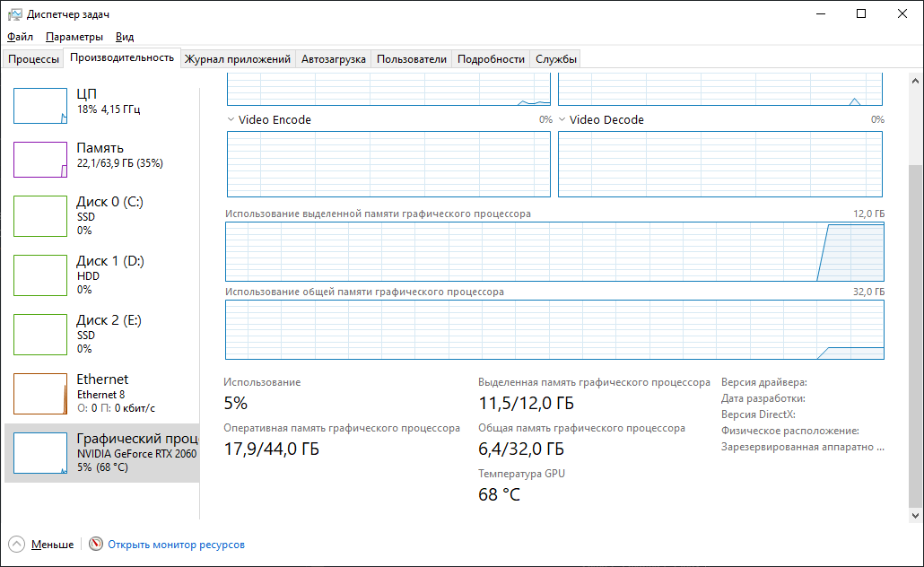Switch to the Процессы tab
This screenshot has height=567, width=924.
(x=33, y=59)
